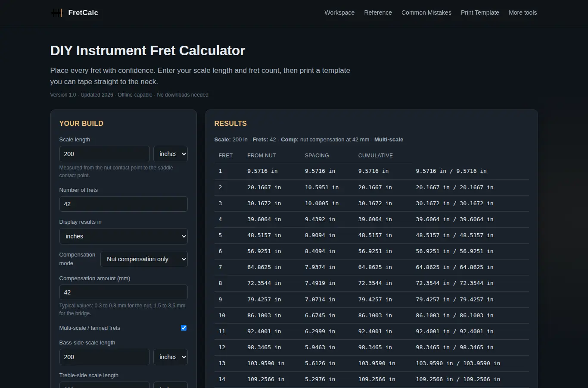Click fret 11 spacing 6.2999 in

coord(320,332)
